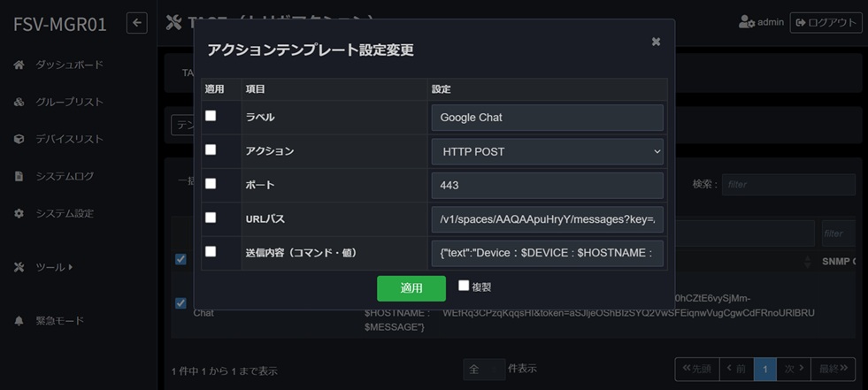Click the port field showing 443
The image size is (868, 390).
[548, 186]
